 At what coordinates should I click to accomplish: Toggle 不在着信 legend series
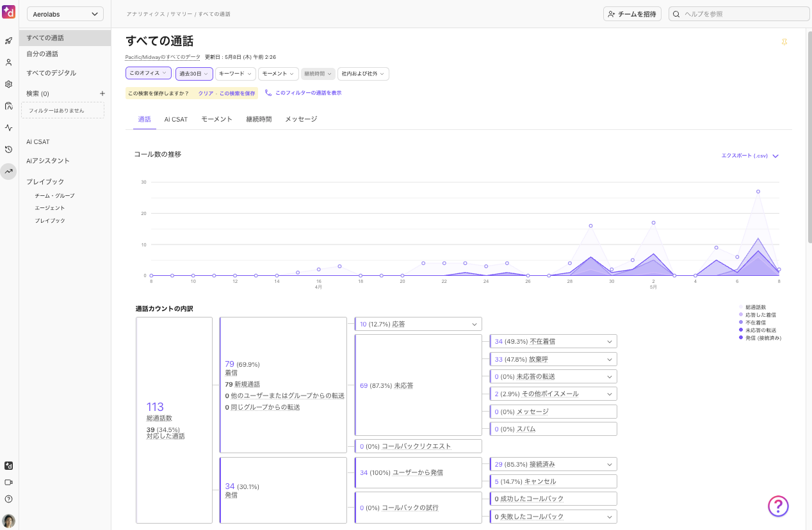[x=752, y=323]
